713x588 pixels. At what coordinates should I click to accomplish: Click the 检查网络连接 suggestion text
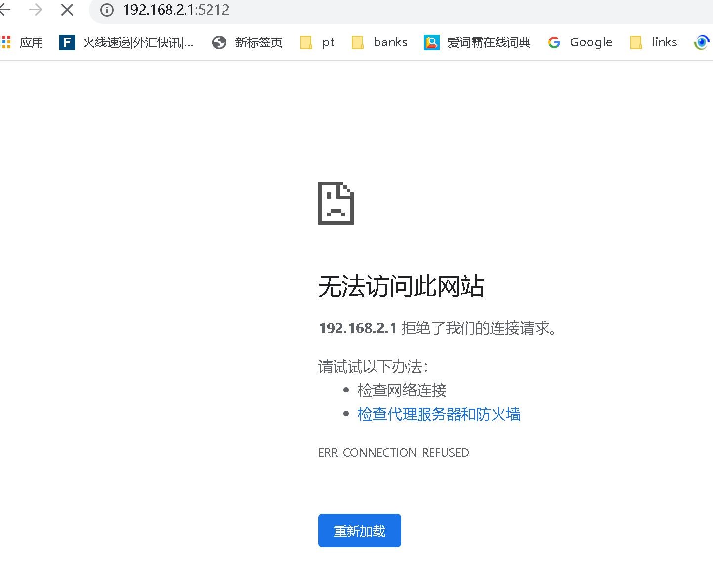402,391
